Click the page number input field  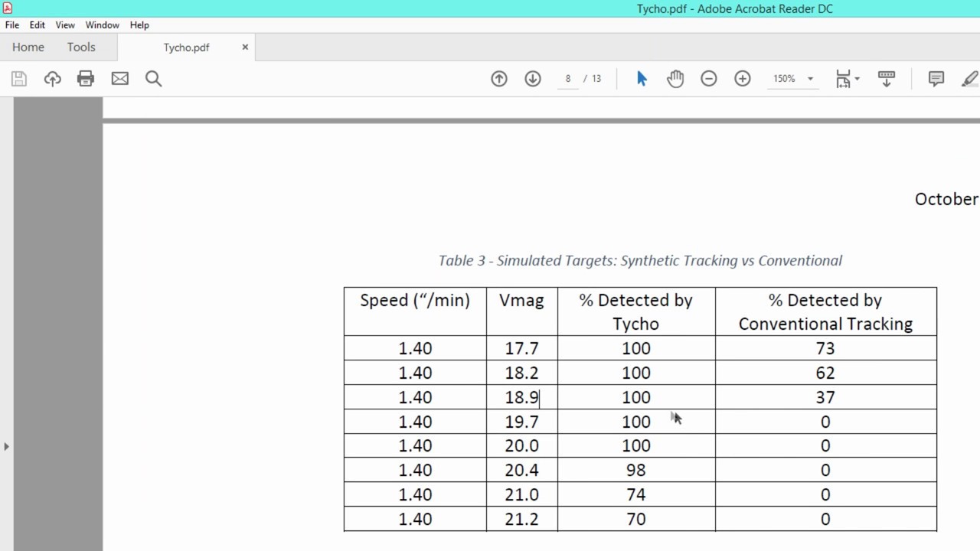point(568,78)
